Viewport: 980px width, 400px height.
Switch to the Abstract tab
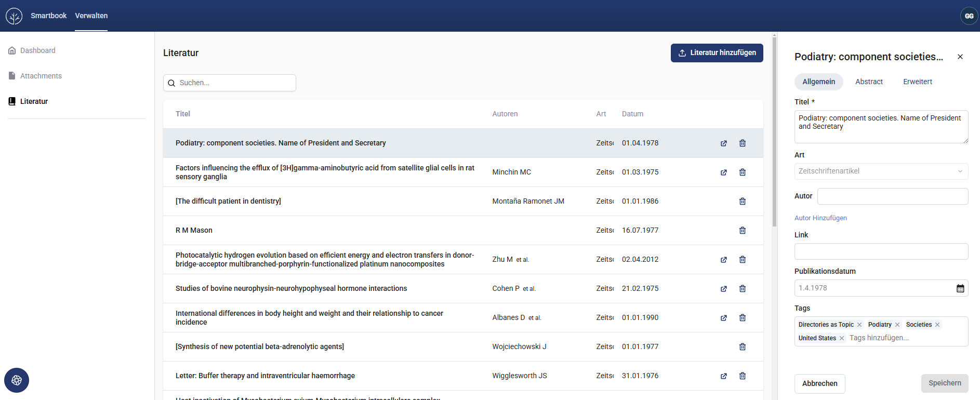tap(869, 82)
